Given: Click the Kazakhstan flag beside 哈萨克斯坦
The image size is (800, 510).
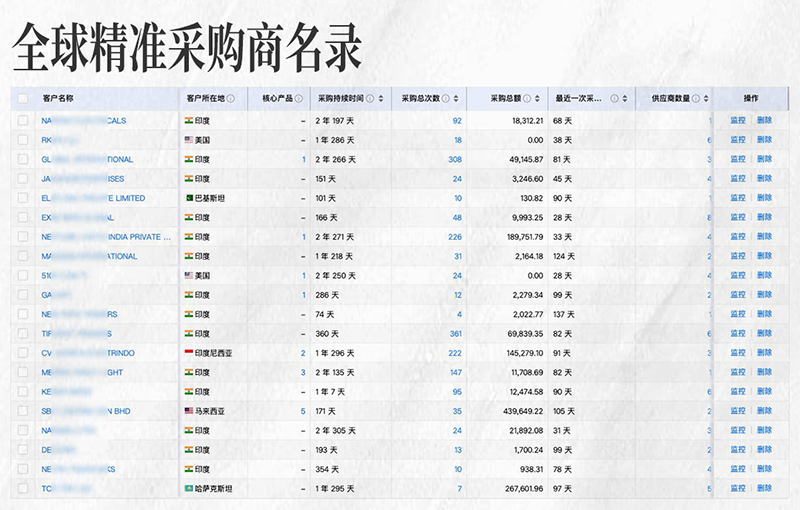Looking at the screenshot, I should 188,489.
